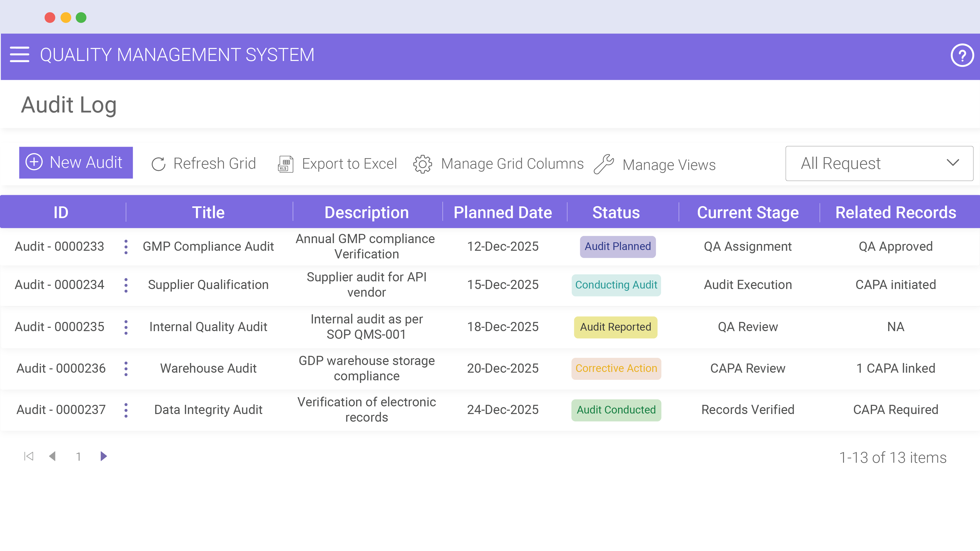
Task: Open Manage Grid Columns settings gear
Action: click(x=422, y=164)
